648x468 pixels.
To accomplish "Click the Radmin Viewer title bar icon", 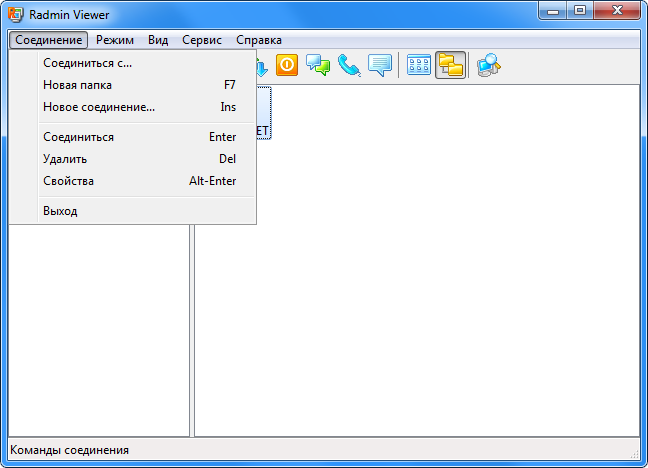I will [16, 14].
